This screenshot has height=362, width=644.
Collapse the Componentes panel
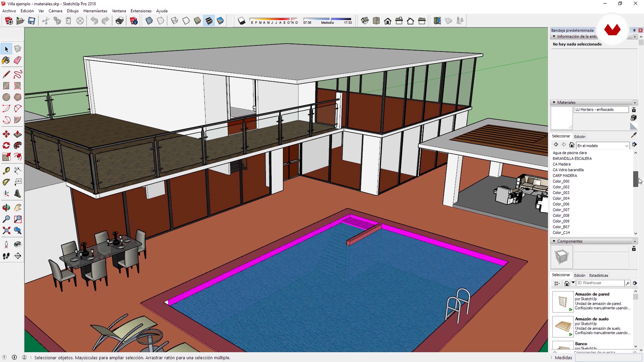(x=554, y=241)
